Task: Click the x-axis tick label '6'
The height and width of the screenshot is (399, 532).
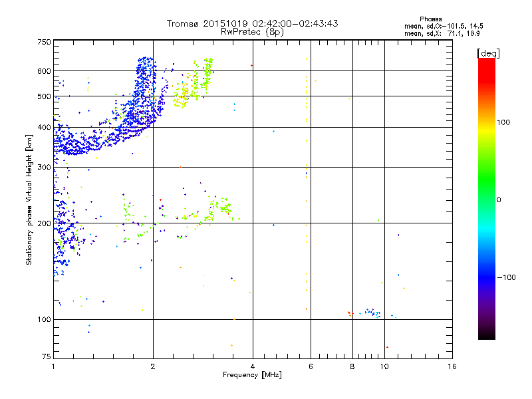Action: pyautogui.click(x=311, y=366)
